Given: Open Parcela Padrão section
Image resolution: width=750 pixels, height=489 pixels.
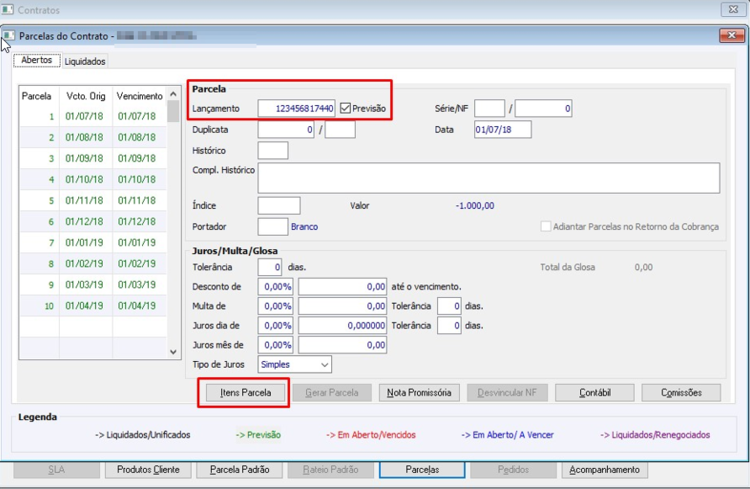Looking at the screenshot, I should pos(239,470).
